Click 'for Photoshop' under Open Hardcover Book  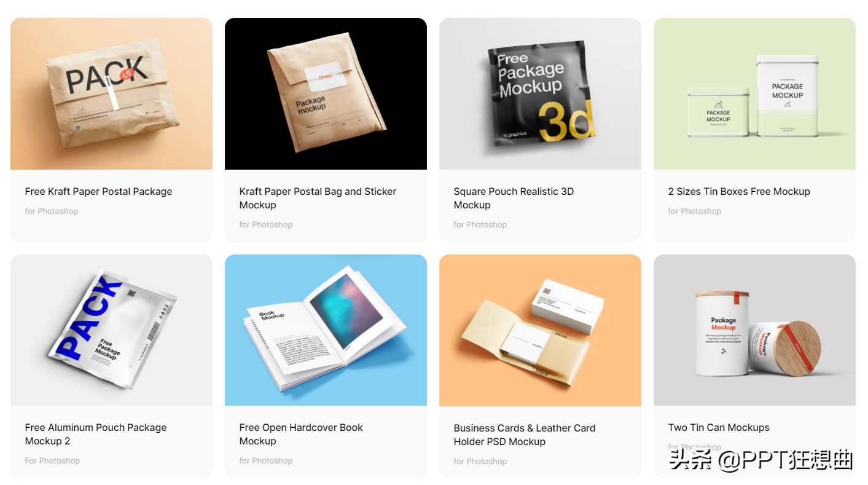tap(266, 460)
